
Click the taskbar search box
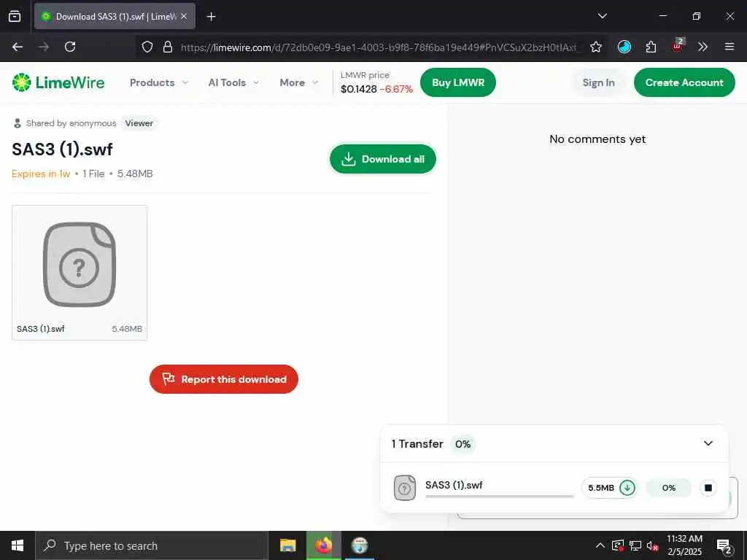(152, 545)
